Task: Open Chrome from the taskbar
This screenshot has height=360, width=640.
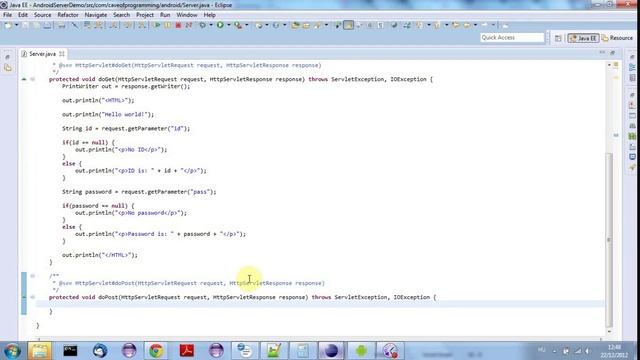Action: click(156, 351)
